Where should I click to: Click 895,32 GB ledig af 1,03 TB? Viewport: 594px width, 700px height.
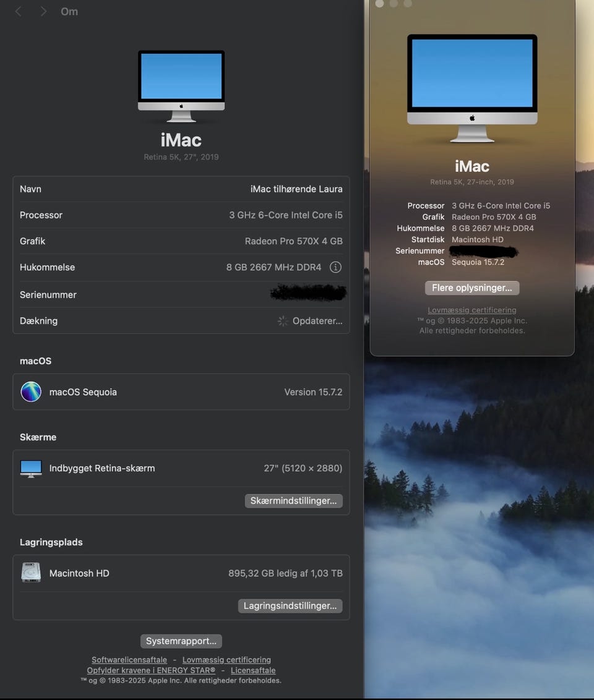click(285, 573)
